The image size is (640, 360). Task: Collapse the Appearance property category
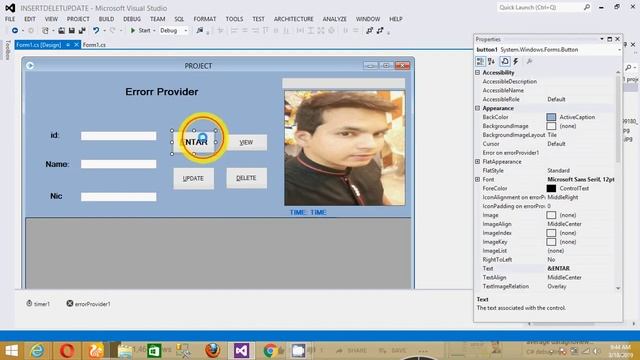click(478, 108)
